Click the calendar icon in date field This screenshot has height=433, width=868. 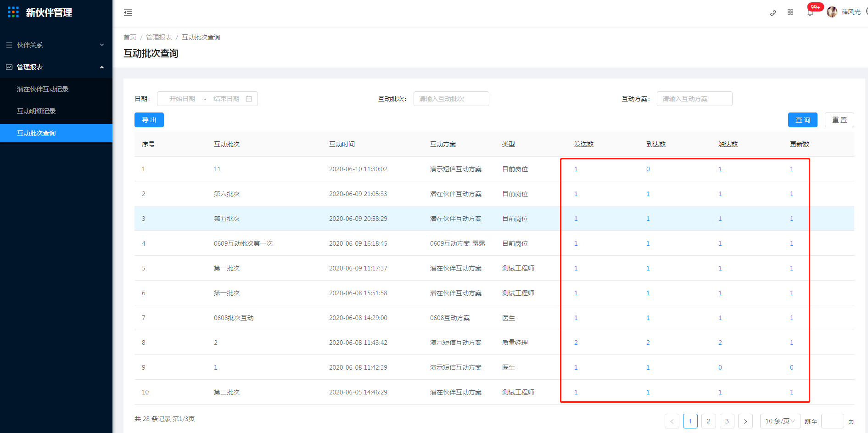[249, 99]
